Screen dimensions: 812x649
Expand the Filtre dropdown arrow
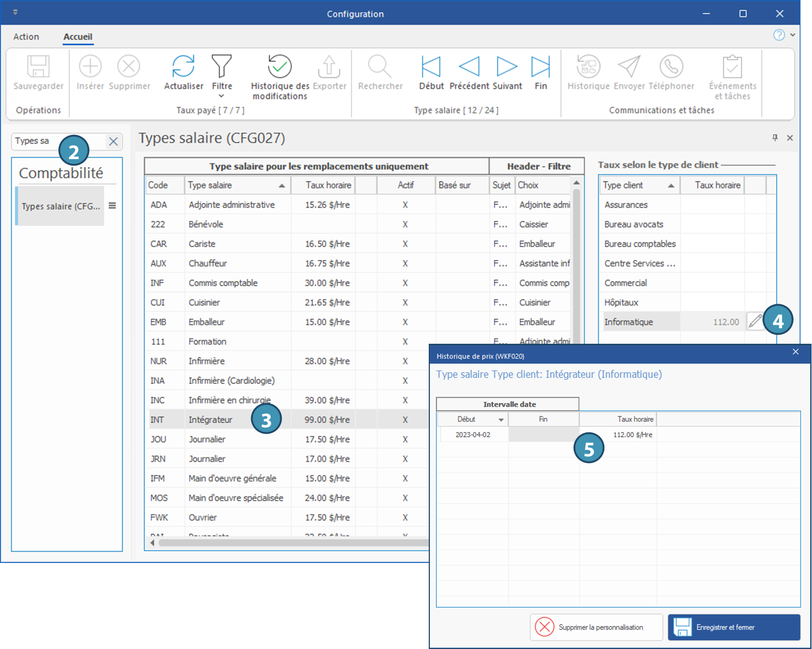point(222,96)
